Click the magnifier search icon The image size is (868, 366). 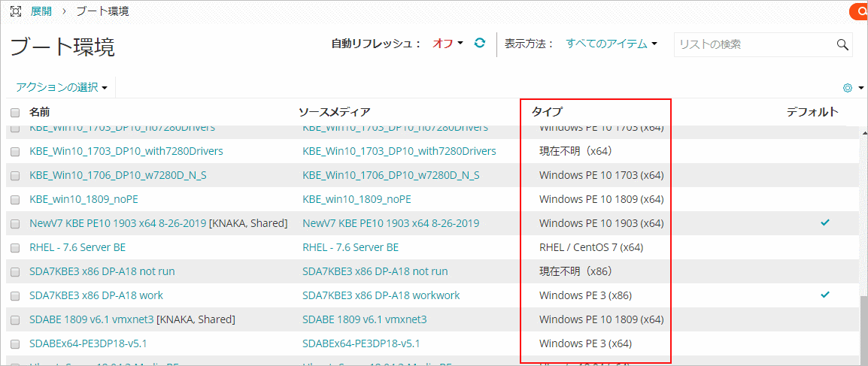tap(842, 44)
